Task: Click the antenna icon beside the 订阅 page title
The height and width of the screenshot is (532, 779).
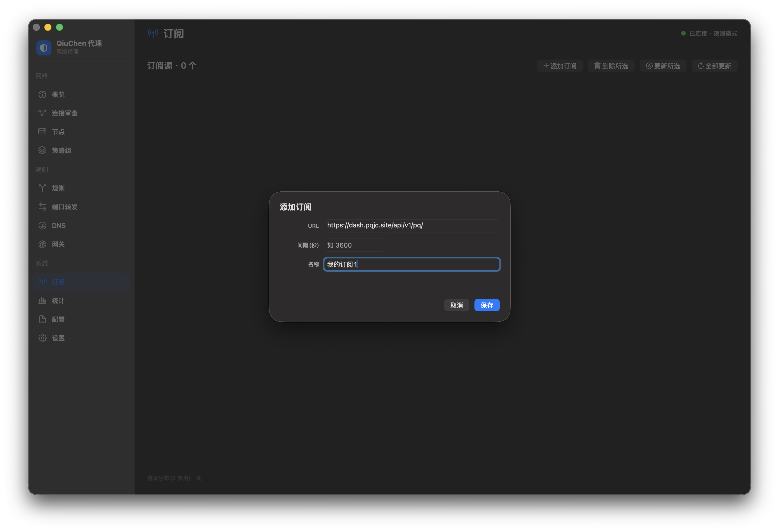Action: (x=153, y=33)
